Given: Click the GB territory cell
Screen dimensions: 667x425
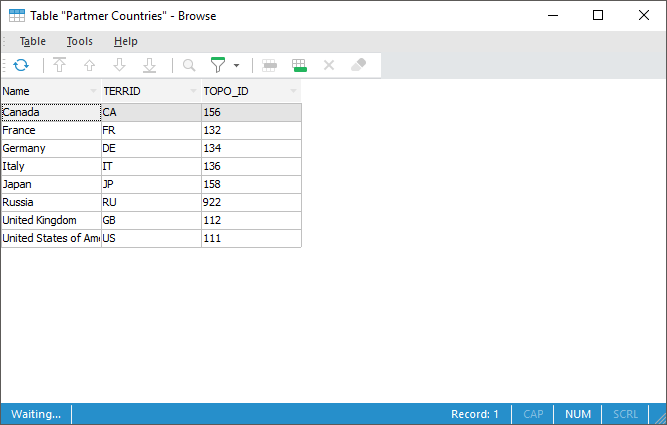Looking at the screenshot, I should click(151, 220).
